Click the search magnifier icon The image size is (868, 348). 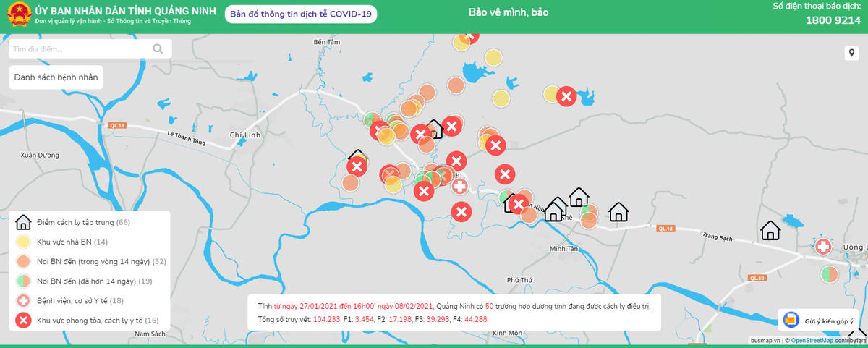(158, 49)
